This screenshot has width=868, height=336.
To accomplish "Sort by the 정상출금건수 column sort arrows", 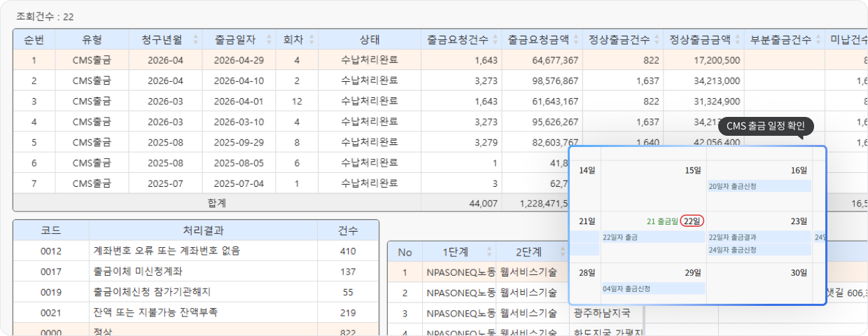I will (x=657, y=40).
